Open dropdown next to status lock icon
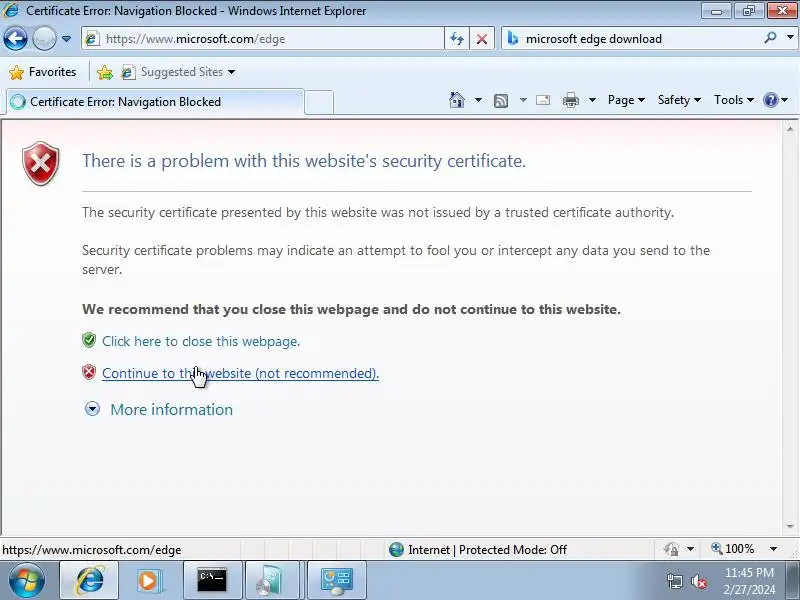The width and height of the screenshot is (800, 600). point(690,549)
